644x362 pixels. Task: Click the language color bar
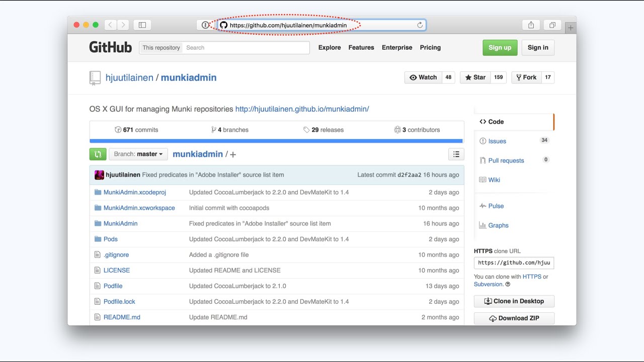tap(276, 141)
